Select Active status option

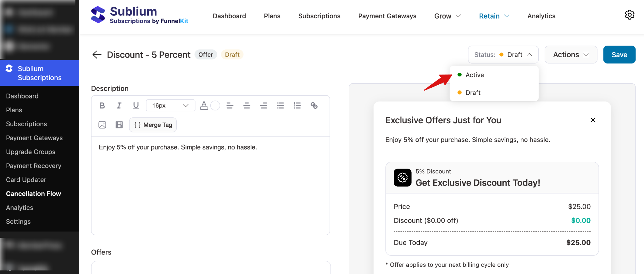coord(475,75)
